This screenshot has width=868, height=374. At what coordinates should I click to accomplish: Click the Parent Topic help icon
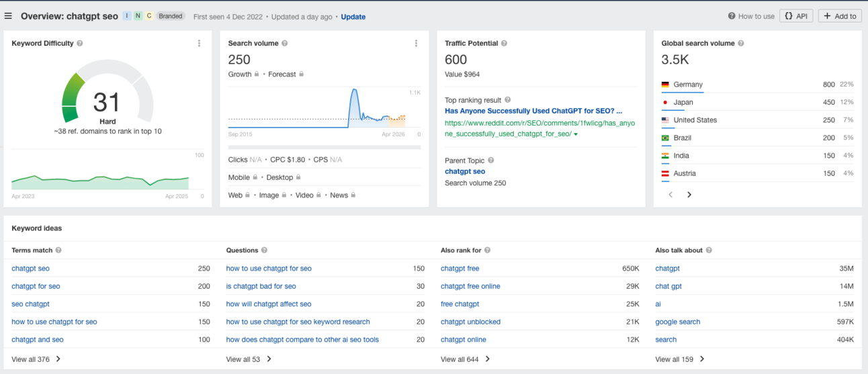click(490, 160)
